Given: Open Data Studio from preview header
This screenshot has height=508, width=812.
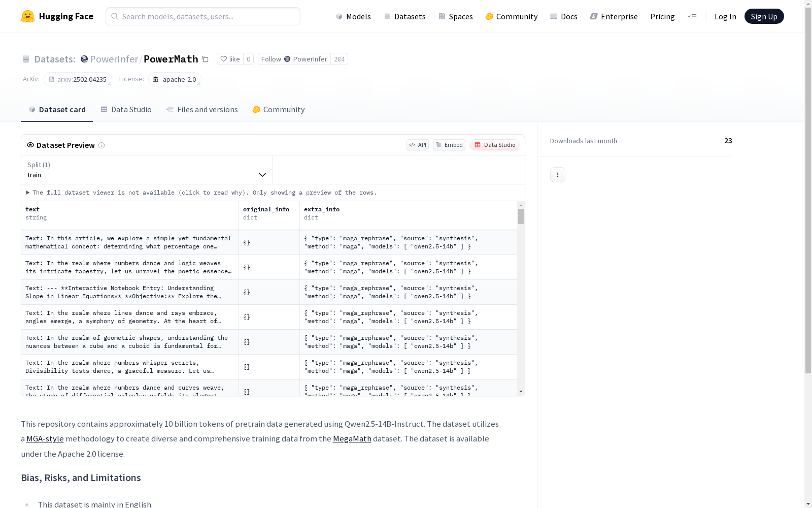Looking at the screenshot, I should point(494,145).
